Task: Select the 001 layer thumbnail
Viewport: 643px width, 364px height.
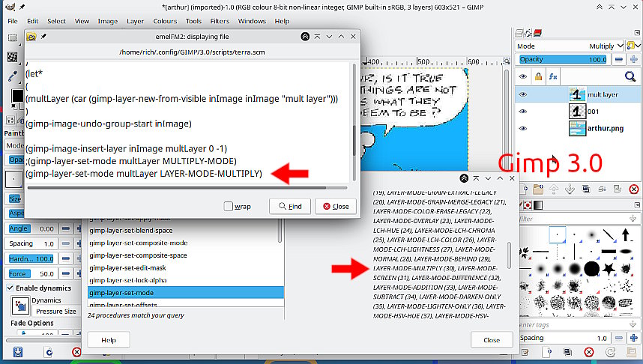Action: point(577,112)
